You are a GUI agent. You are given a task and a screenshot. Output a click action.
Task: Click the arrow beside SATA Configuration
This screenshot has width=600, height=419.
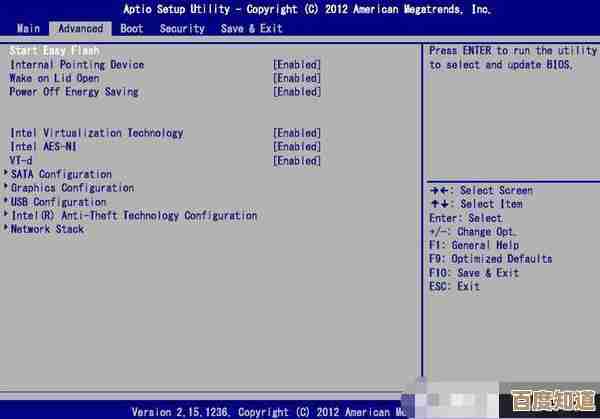(6, 174)
